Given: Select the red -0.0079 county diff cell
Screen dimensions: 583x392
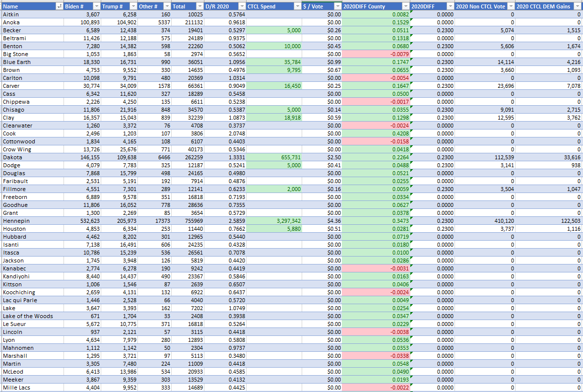Looking at the screenshot, I should pos(376,54).
